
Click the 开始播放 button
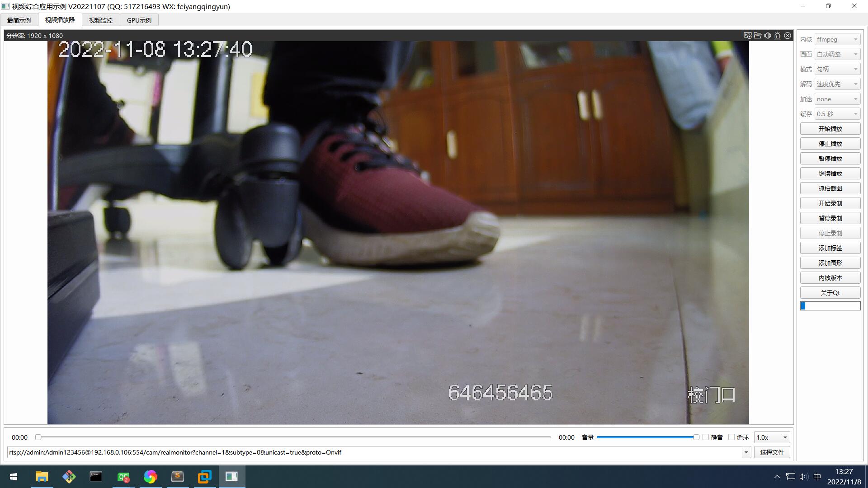coord(830,129)
